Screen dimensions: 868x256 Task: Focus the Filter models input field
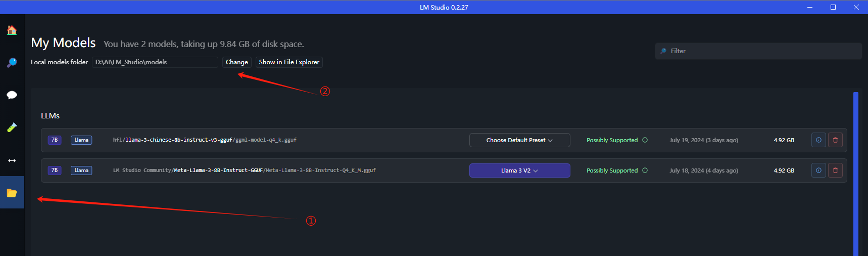point(758,51)
